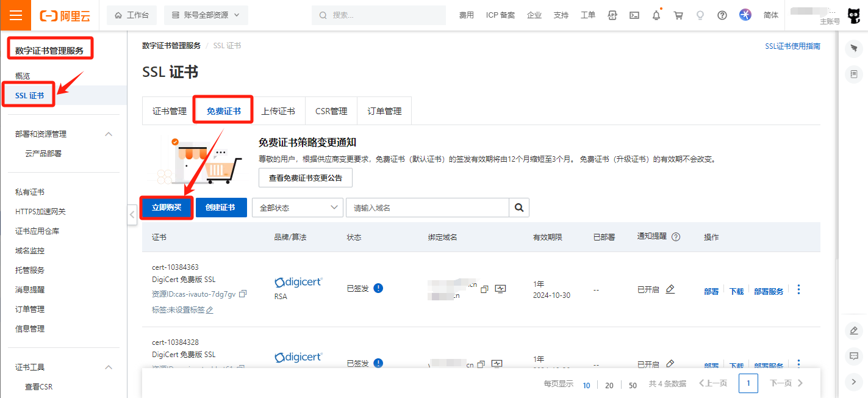Set page size to 20 items
This screenshot has width=868, height=398.
[609, 385]
